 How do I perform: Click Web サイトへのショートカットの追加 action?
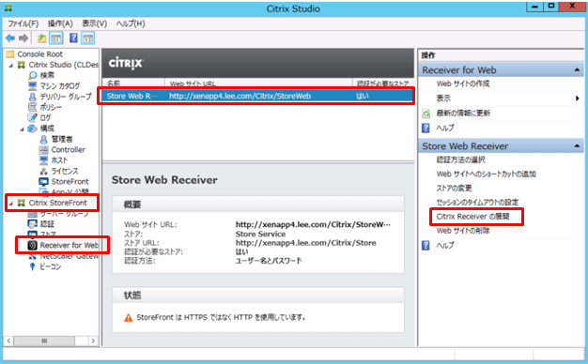click(x=486, y=174)
